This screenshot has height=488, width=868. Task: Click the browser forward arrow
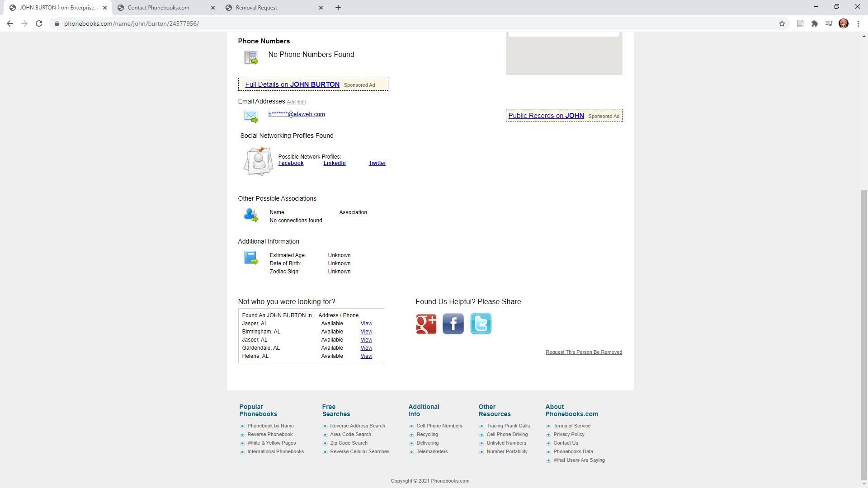[24, 23]
